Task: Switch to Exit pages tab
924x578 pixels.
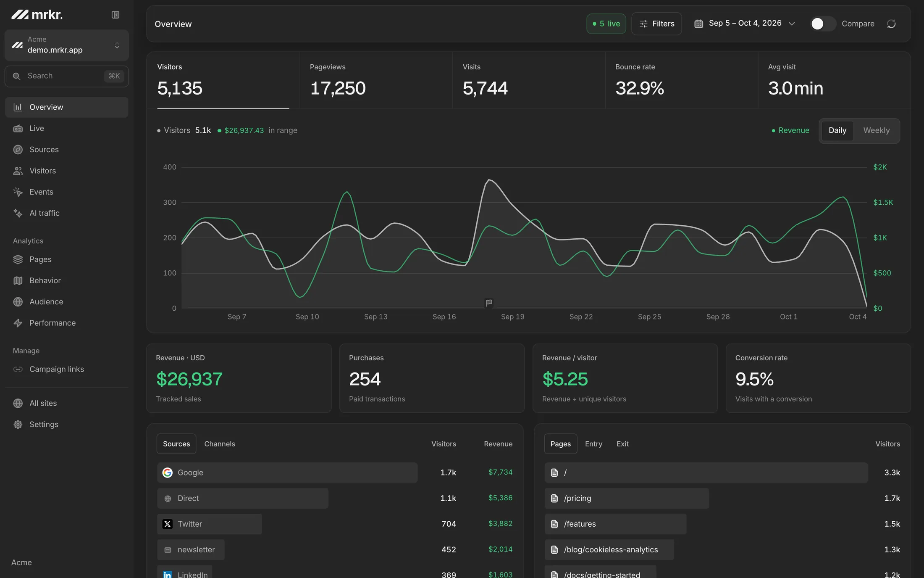Action: [x=622, y=444]
